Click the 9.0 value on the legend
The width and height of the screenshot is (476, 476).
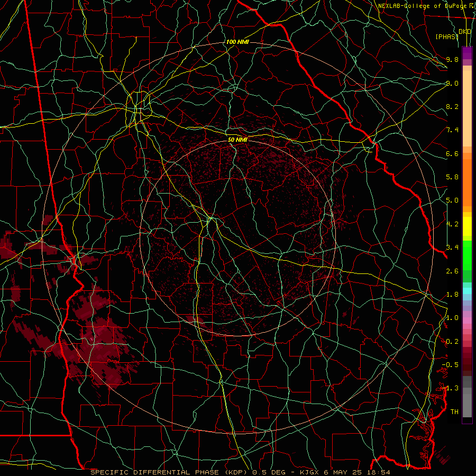click(452, 83)
